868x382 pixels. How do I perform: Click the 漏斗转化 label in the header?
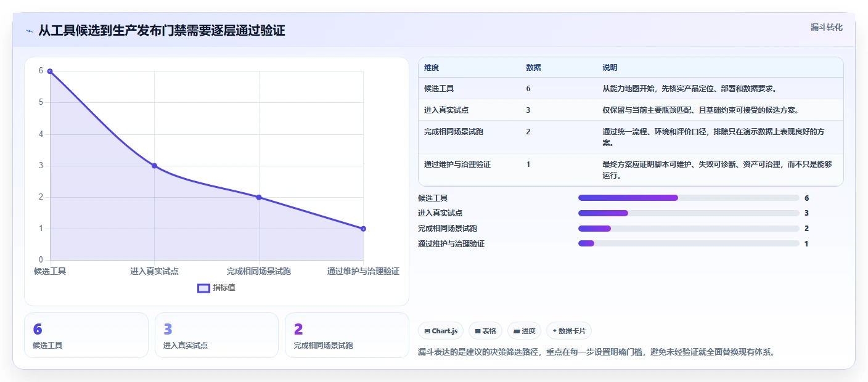(826, 27)
